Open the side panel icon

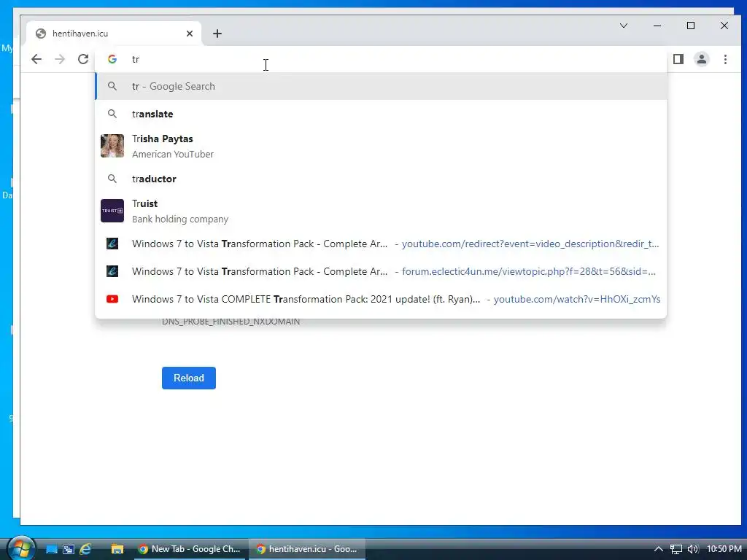pyautogui.click(x=678, y=59)
